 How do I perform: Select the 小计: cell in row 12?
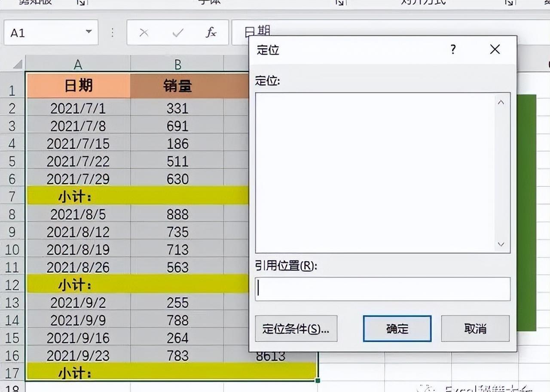point(78,285)
